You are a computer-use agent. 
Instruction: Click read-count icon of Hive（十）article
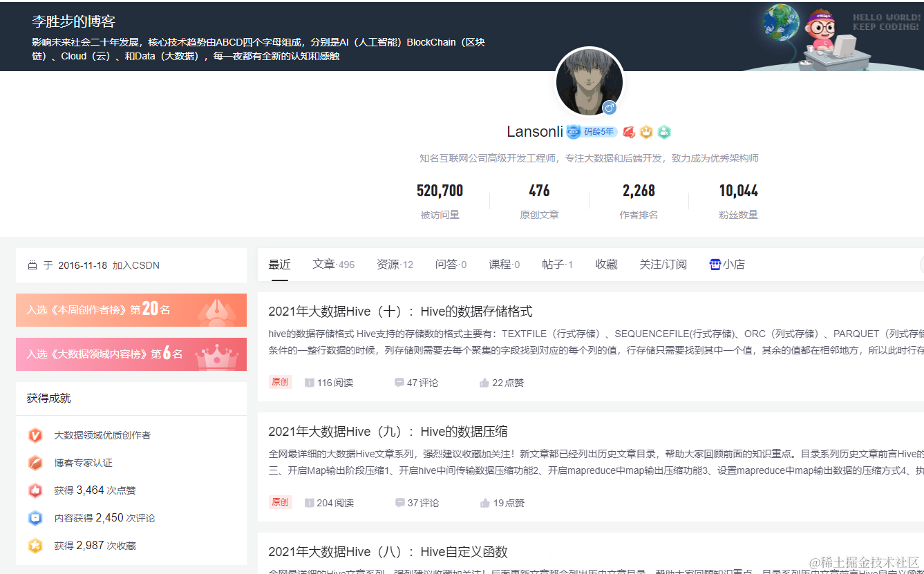(x=310, y=383)
